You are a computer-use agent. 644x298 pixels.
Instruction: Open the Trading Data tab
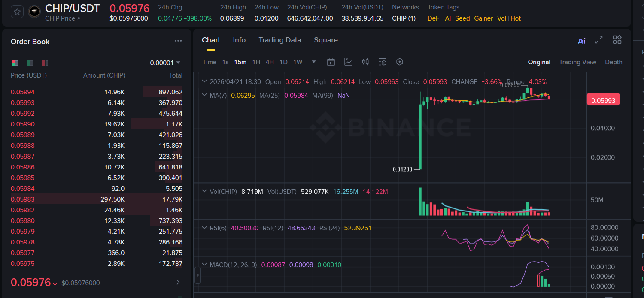[x=279, y=40]
